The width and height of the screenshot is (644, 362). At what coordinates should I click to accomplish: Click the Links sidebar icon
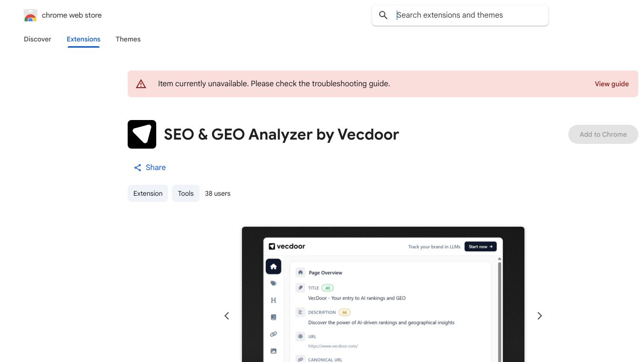point(273,334)
